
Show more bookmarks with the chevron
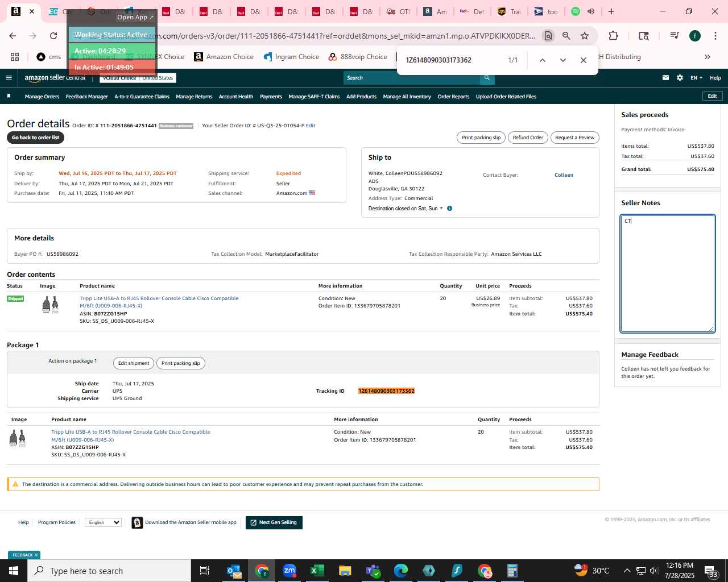[708, 57]
